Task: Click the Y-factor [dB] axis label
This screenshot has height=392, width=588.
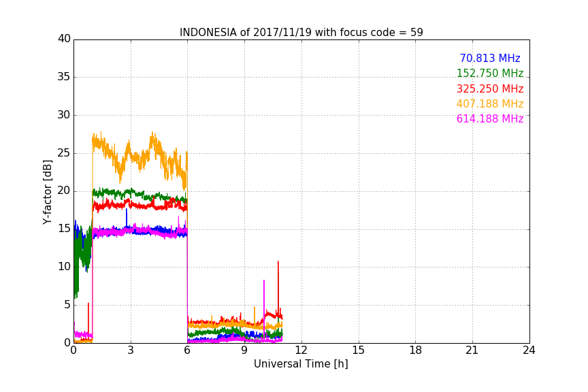Action: point(47,192)
